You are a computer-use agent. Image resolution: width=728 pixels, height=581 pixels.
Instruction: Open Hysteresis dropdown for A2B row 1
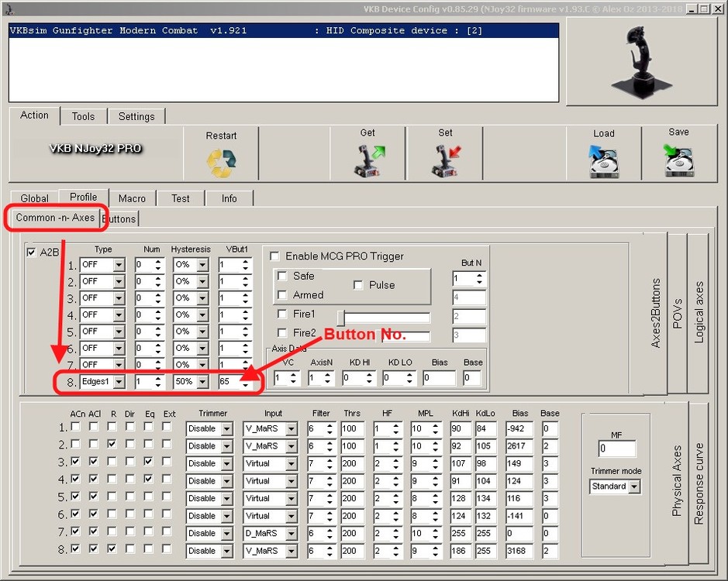click(x=203, y=264)
